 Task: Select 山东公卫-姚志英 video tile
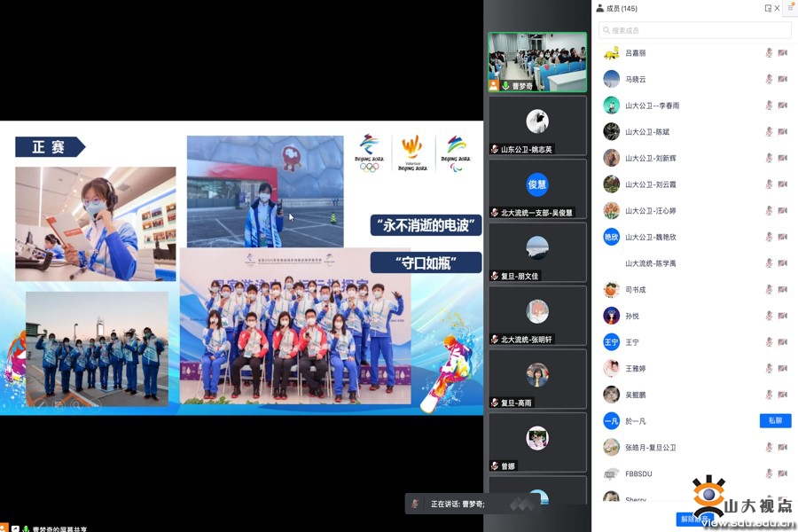pos(537,125)
